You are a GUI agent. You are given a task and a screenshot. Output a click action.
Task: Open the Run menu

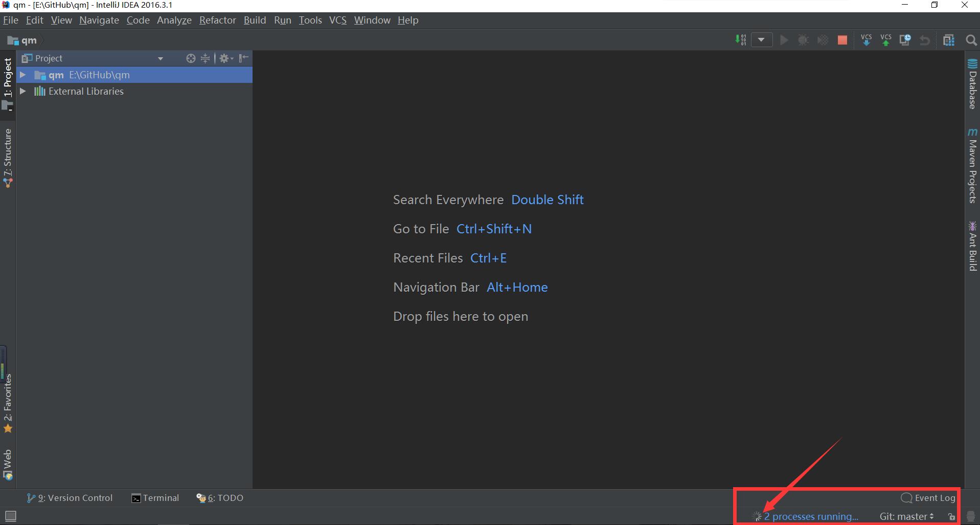click(283, 20)
